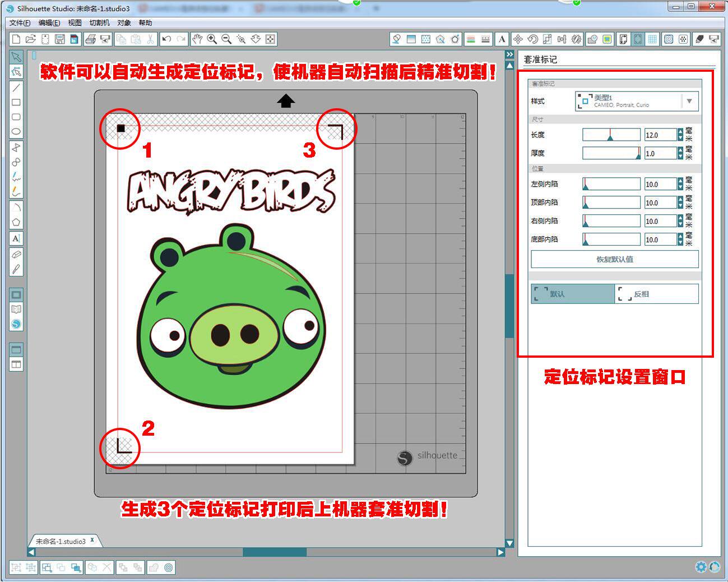Undo the last action

tap(166, 39)
